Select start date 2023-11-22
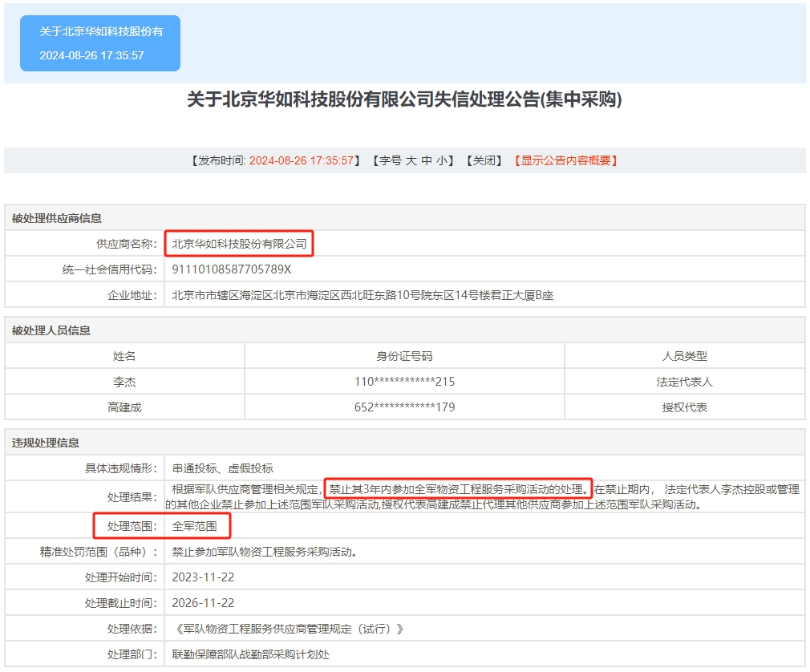 pyautogui.click(x=203, y=577)
